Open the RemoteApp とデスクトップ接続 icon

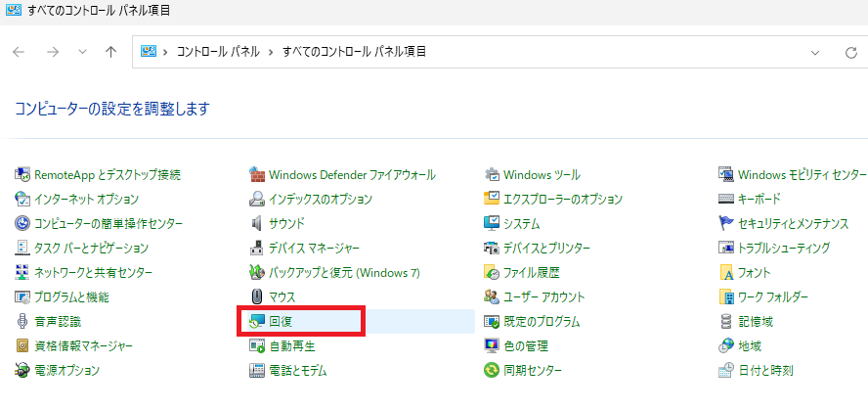tap(22, 175)
